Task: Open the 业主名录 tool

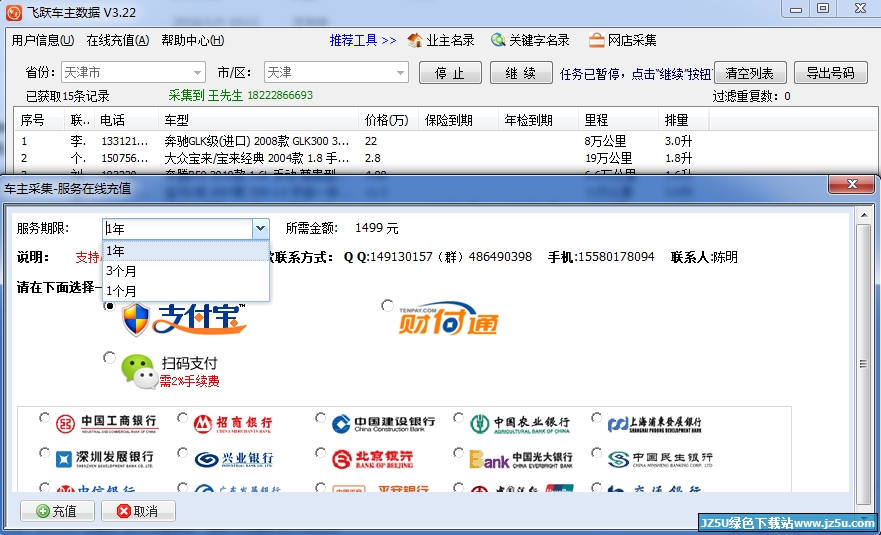Action: [441, 40]
